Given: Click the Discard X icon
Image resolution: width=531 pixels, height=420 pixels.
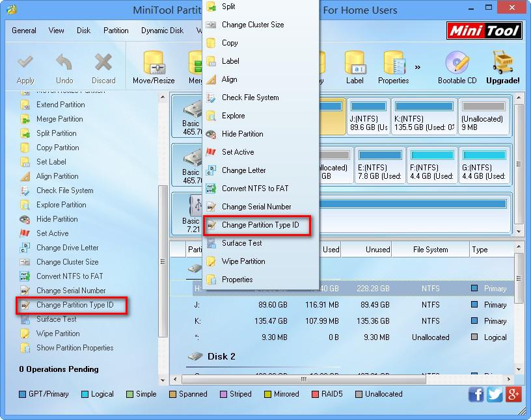Looking at the screenshot, I should point(103,63).
